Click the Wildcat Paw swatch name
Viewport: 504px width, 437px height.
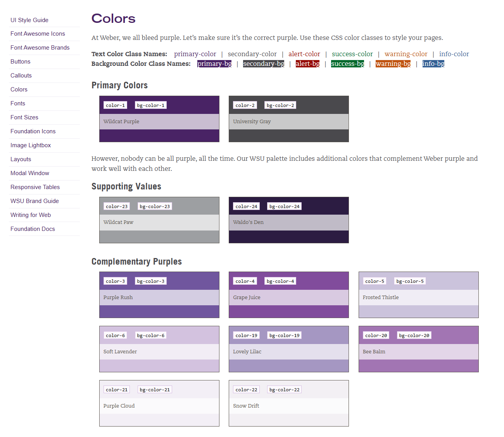point(118,222)
